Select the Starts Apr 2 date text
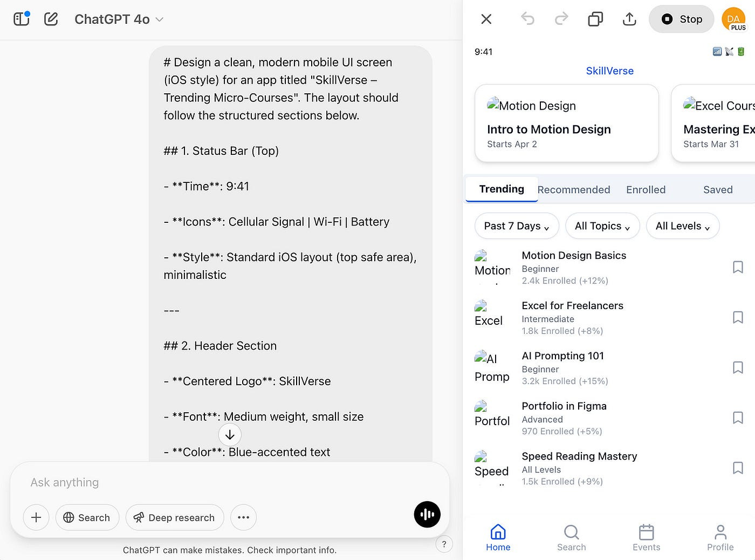The width and height of the screenshot is (755, 560). (512, 144)
